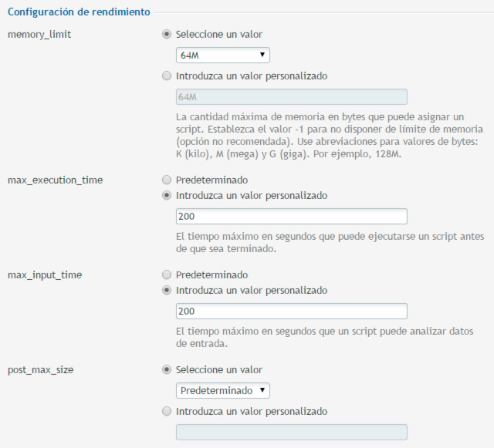
Task: Select max_input_time Predeterminado radio button
Action: [167, 275]
